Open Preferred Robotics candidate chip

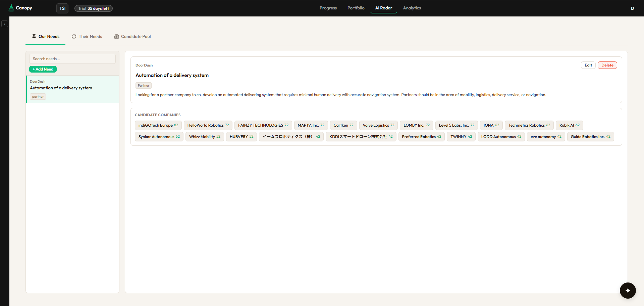tap(422, 137)
